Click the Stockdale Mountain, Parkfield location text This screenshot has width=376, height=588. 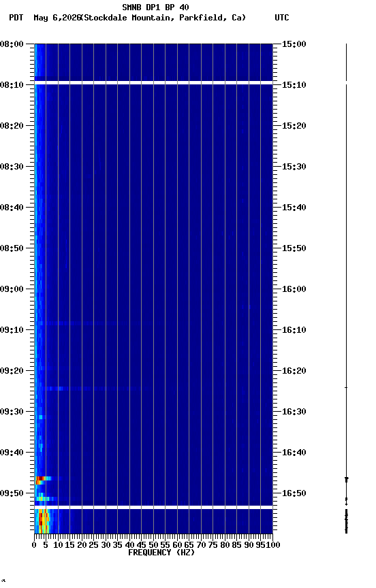[x=163, y=18]
